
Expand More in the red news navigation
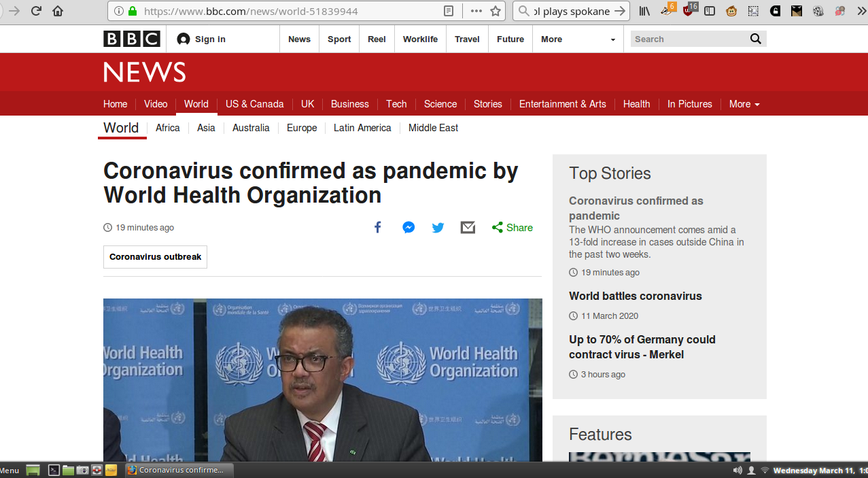pyautogui.click(x=744, y=104)
